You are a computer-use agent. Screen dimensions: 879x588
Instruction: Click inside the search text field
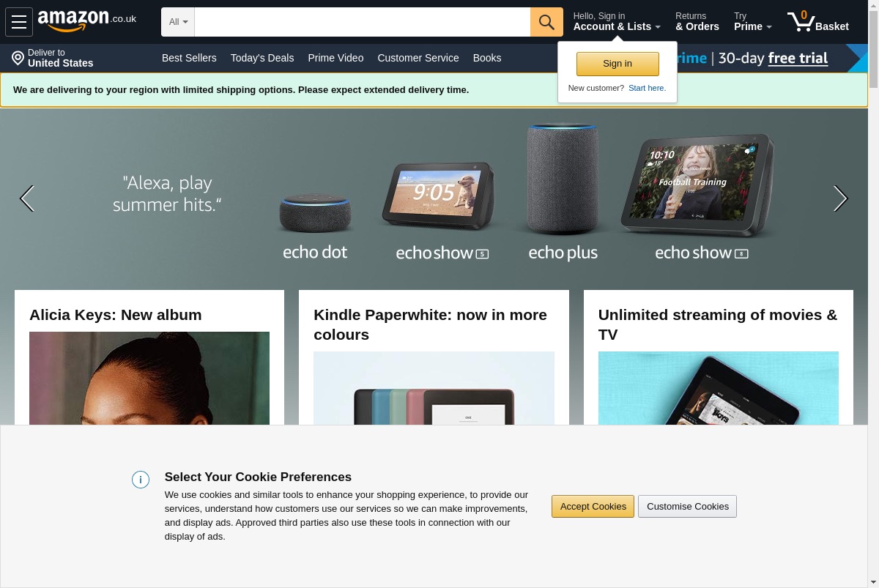coord(363,22)
